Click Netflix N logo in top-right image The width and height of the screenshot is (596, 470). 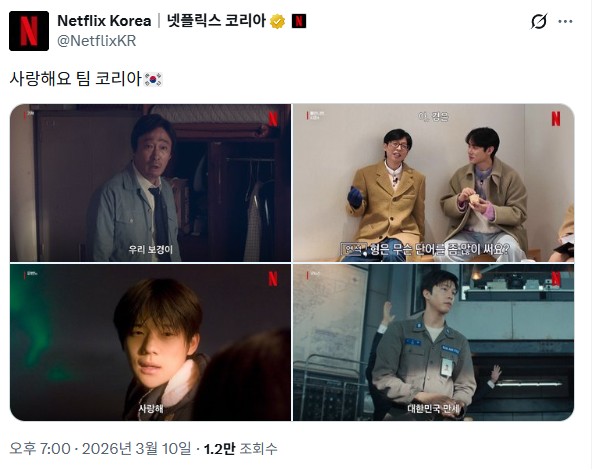pos(556,119)
